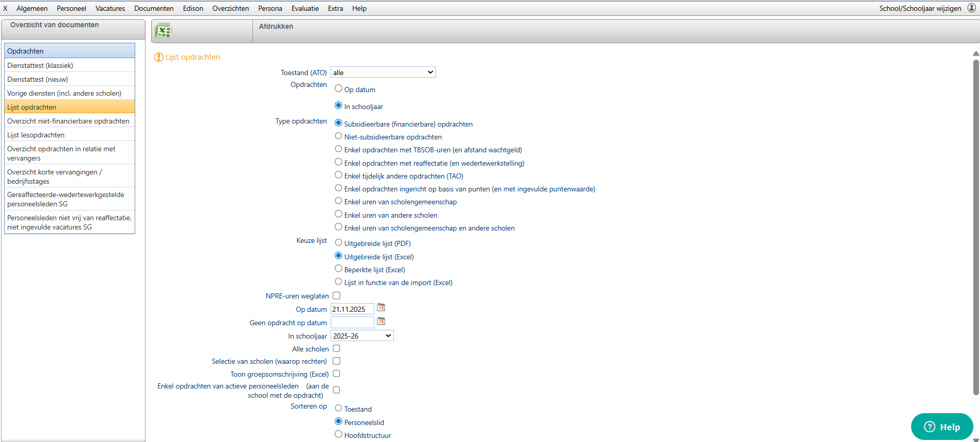Screen dimensions: 980x442
Task: Expand the Toestand (ATO) dropdown
Action: [x=383, y=73]
